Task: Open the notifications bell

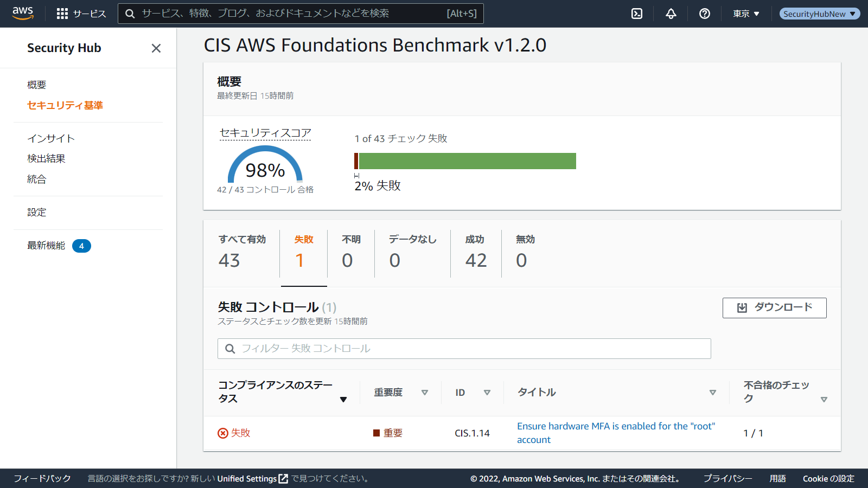Action: tap(671, 14)
